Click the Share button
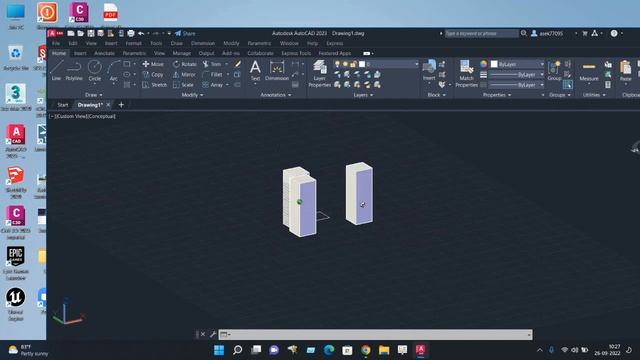 (x=185, y=33)
